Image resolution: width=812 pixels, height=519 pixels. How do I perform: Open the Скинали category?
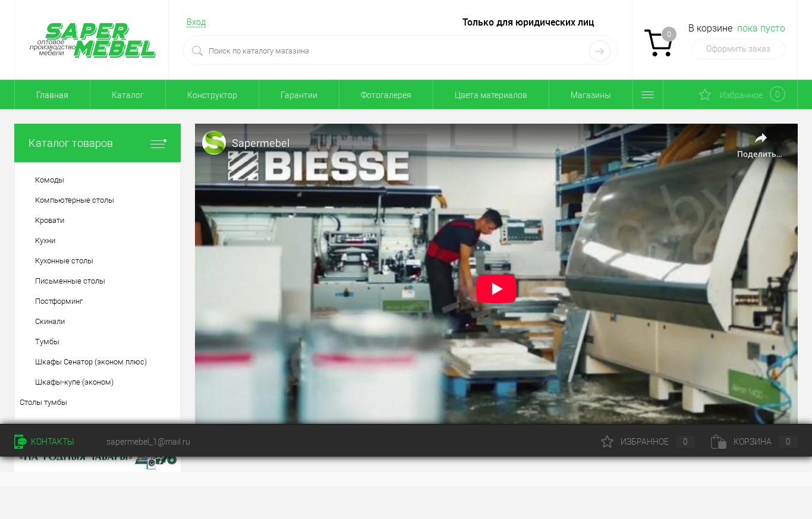pyautogui.click(x=50, y=322)
